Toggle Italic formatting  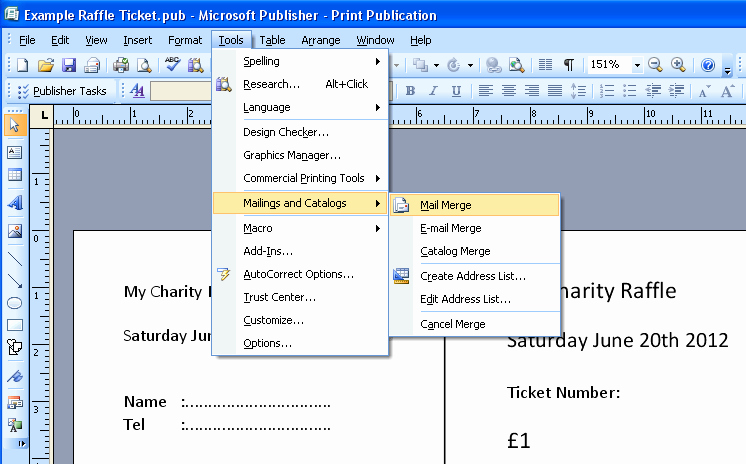click(x=433, y=90)
